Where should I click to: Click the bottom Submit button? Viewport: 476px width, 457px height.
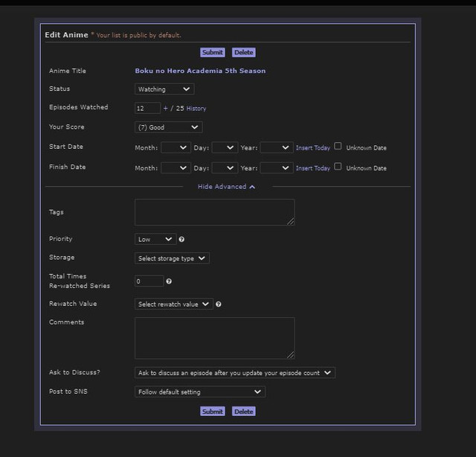(x=213, y=412)
